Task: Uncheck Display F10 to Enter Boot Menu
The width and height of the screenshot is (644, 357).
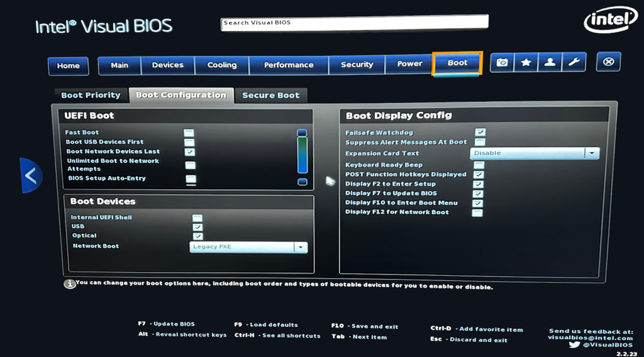Action: tap(478, 203)
